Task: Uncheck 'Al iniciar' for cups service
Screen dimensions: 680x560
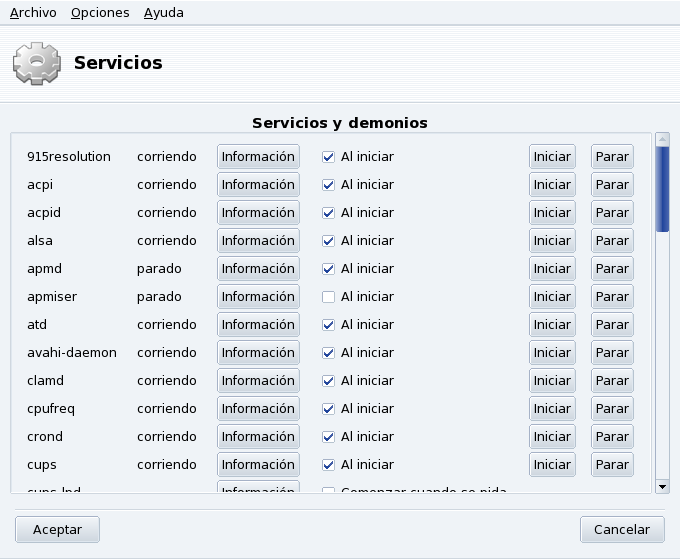Action: [327, 465]
